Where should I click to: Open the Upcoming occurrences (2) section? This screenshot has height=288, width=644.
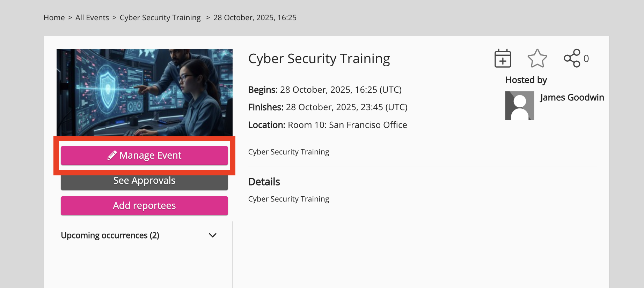[x=110, y=235]
